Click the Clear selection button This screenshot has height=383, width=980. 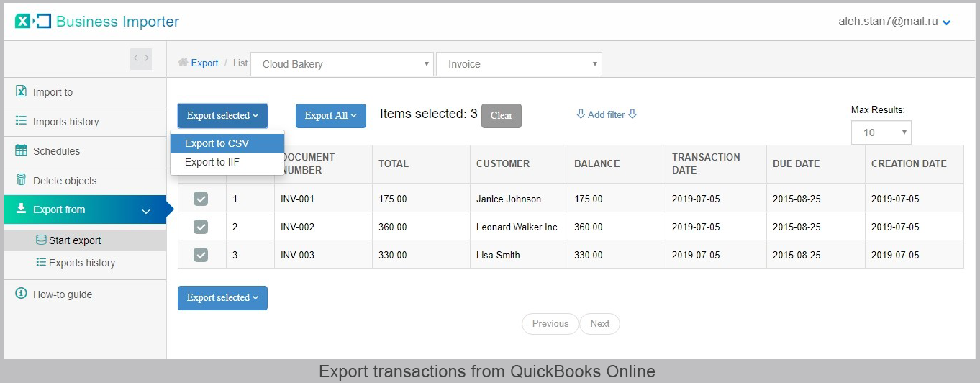coord(502,115)
